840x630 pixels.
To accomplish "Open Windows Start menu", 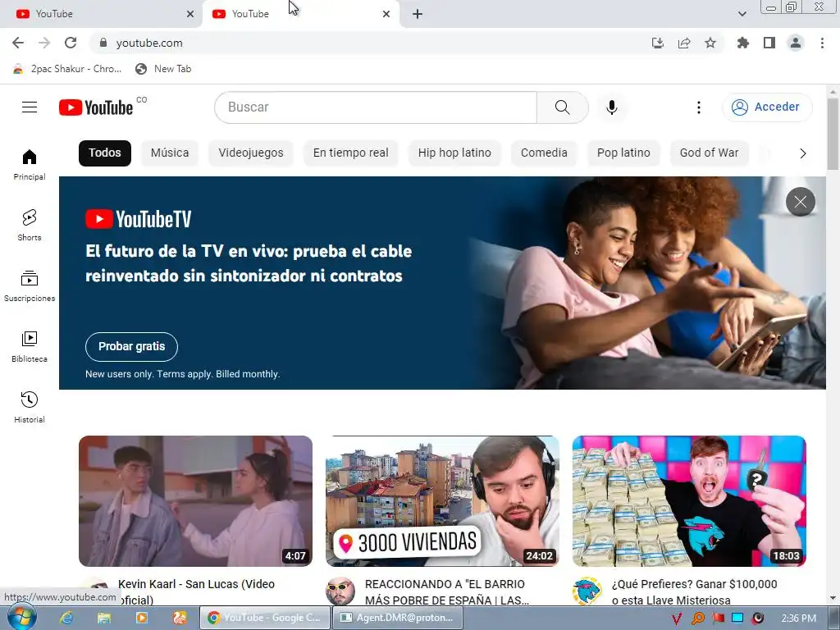I will pyautogui.click(x=21, y=618).
